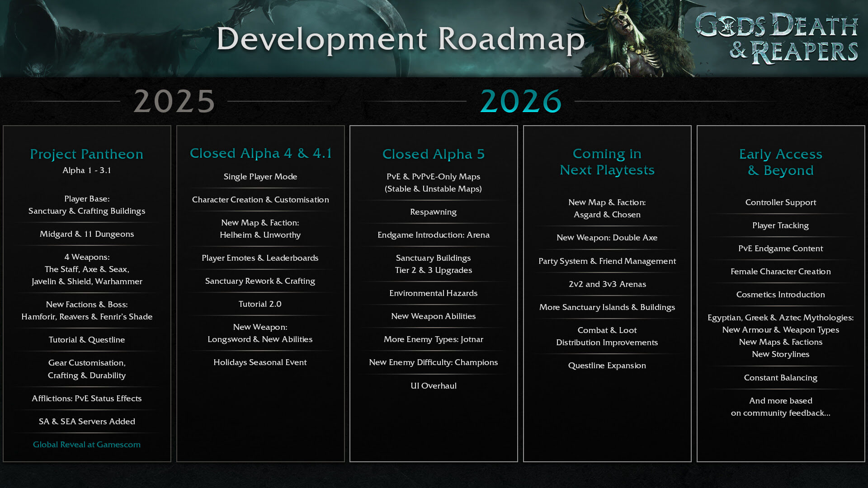Click Combat & Loot Distribution Improvements
The width and height of the screenshot is (868, 488).
607,337
